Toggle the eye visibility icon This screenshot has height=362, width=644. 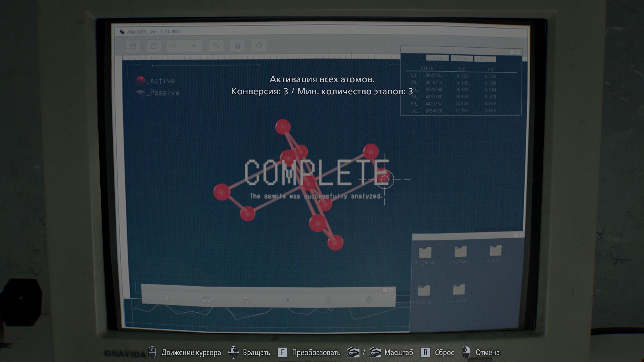click(x=287, y=300)
